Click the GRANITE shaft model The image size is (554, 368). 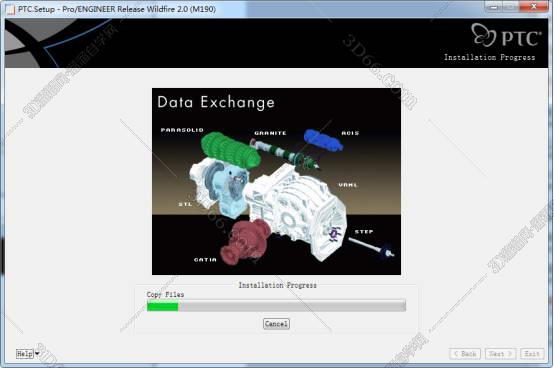(284, 154)
